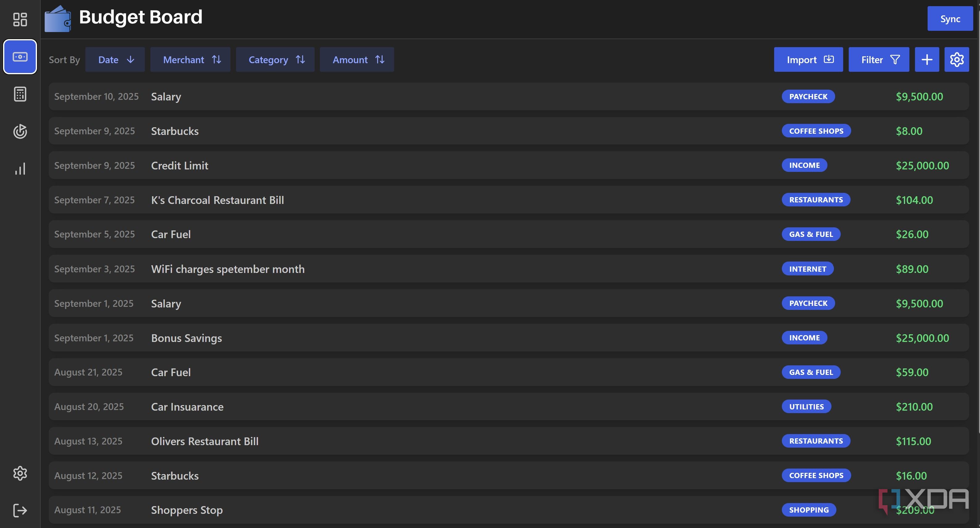980x528 pixels.
Task: Click the $59.00 amount
Action: (x=912, y=372)
